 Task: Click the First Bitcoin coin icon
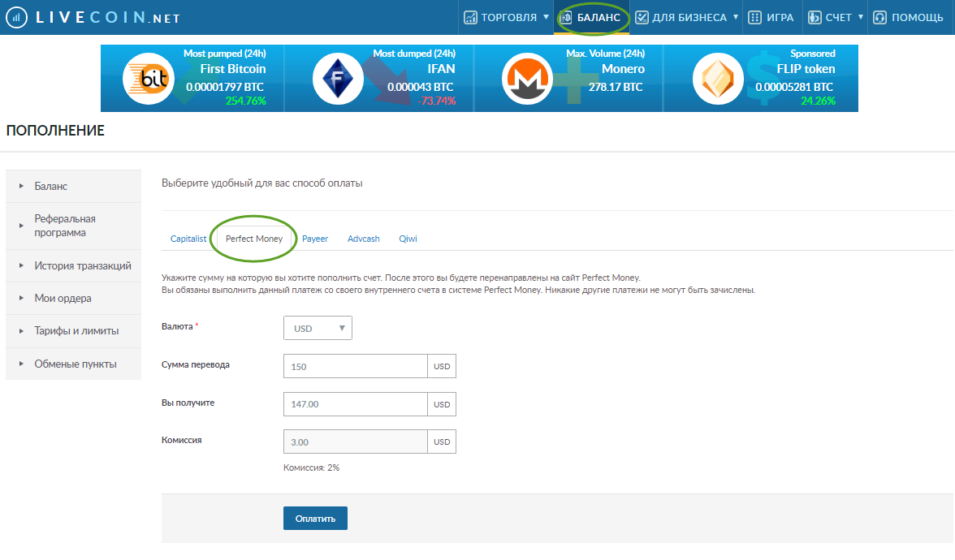tap(148, 79)
